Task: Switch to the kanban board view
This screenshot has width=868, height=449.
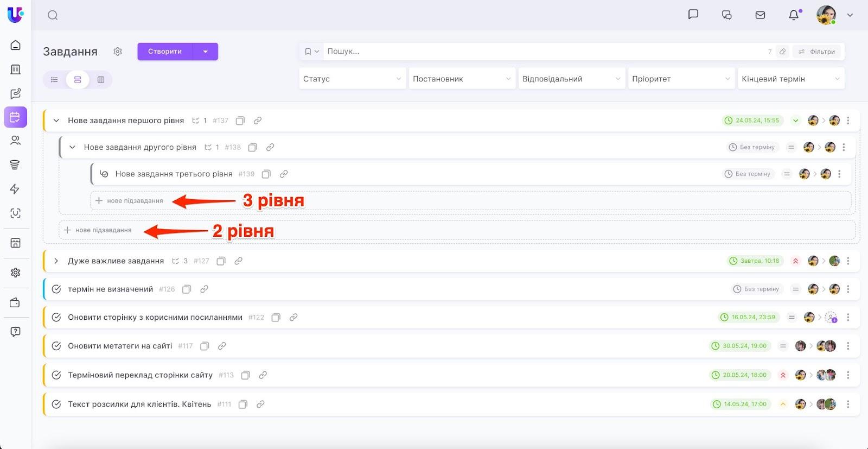Action: click(x=101, y=80)
